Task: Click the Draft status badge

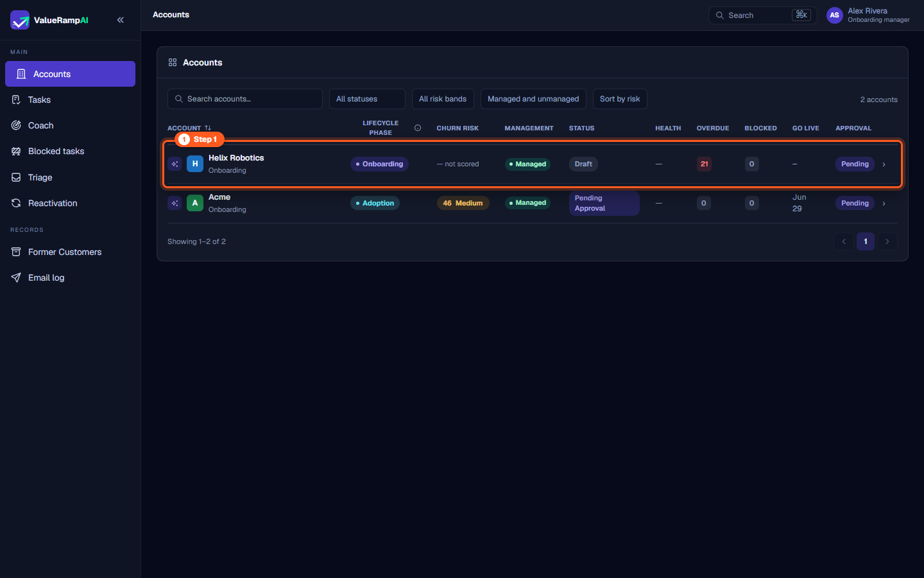Action: tap(583, 164)
